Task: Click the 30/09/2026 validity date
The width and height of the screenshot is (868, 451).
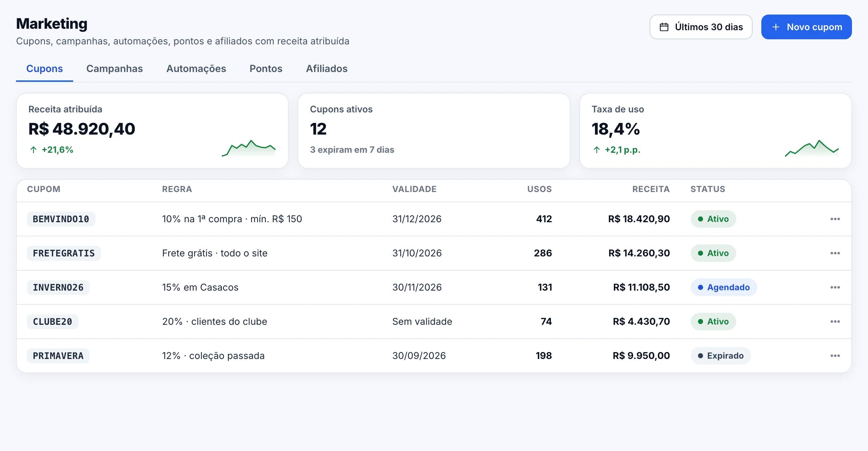Action: pos(419,356)
